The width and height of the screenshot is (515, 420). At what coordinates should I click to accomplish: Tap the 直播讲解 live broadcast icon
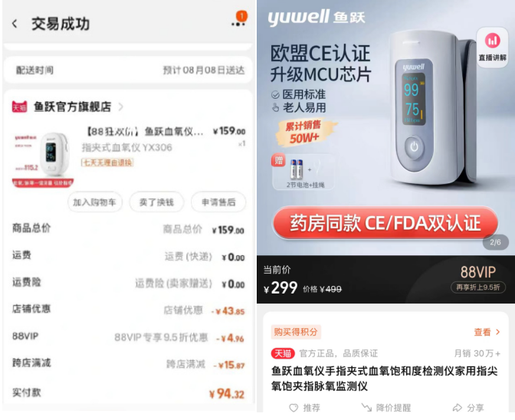(x=492, y=48)
